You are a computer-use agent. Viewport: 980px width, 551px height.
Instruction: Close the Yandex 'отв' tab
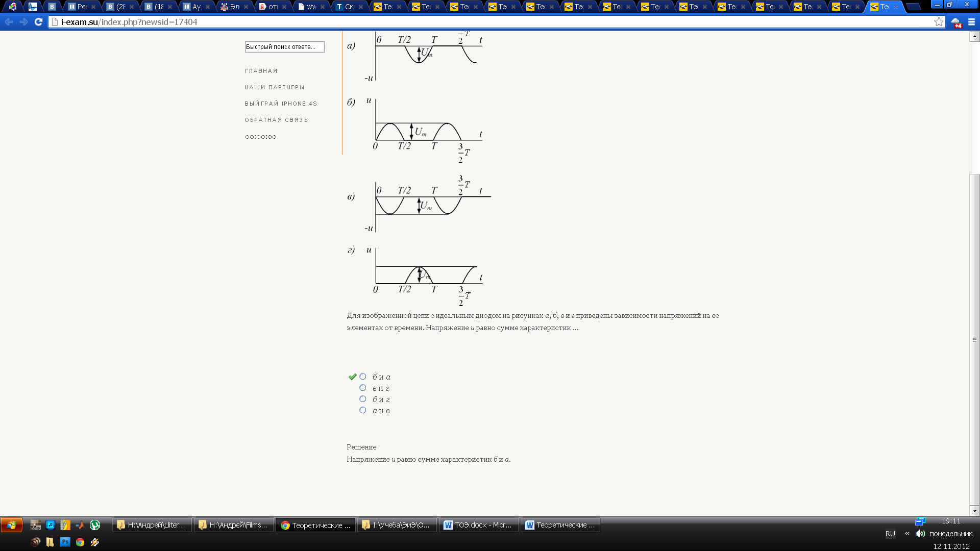(284, 7)
